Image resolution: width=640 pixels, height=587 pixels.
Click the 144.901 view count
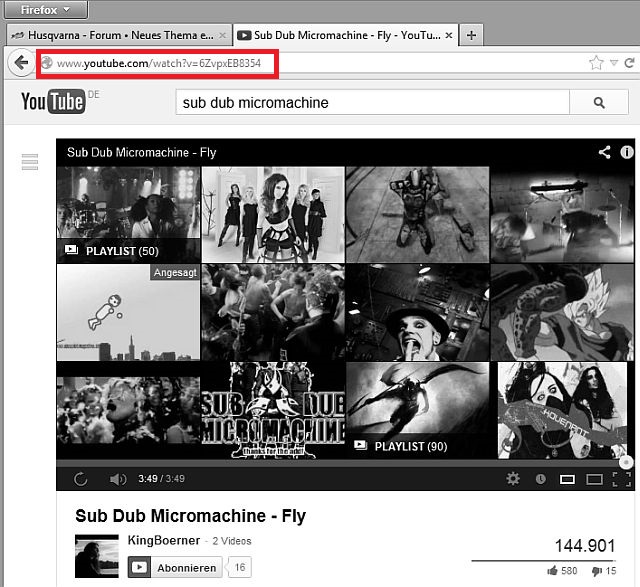584,546
